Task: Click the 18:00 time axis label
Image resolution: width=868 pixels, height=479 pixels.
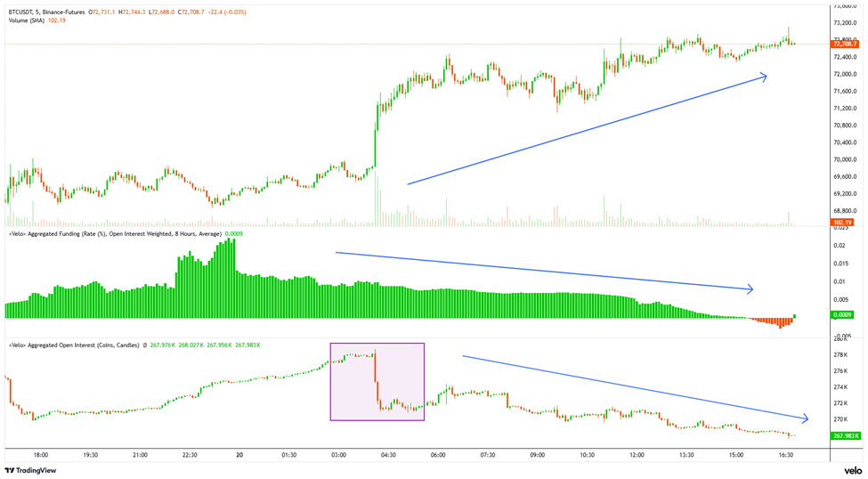Action: tap(41, 455)
